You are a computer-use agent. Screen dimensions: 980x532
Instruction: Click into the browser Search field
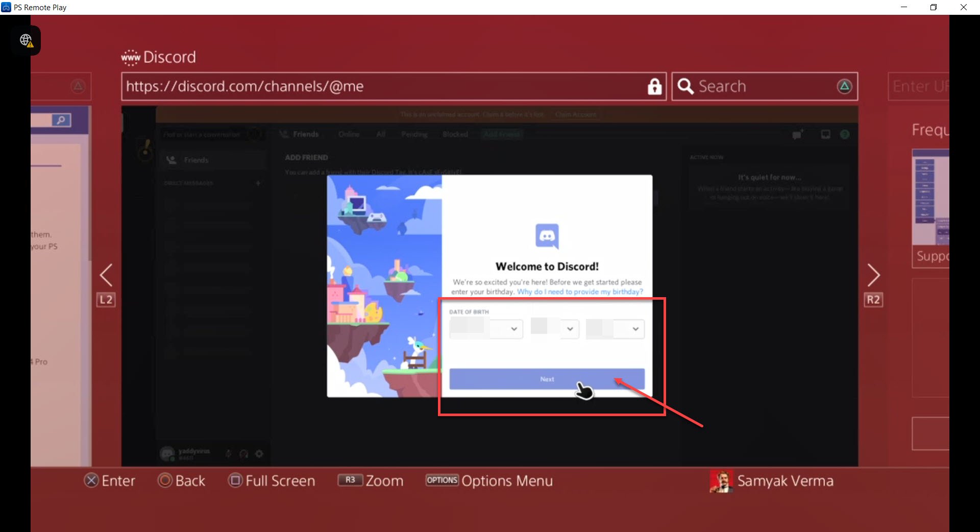coord(765,86)
